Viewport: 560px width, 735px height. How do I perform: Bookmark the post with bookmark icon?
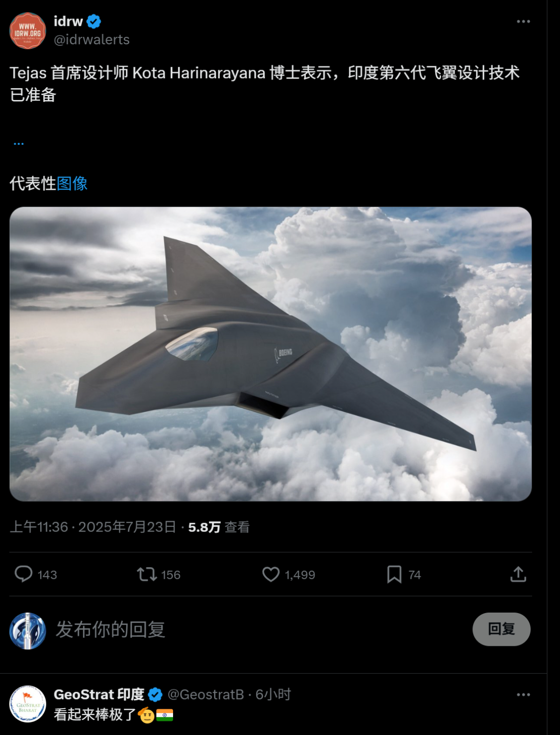[x=394, y=574]
